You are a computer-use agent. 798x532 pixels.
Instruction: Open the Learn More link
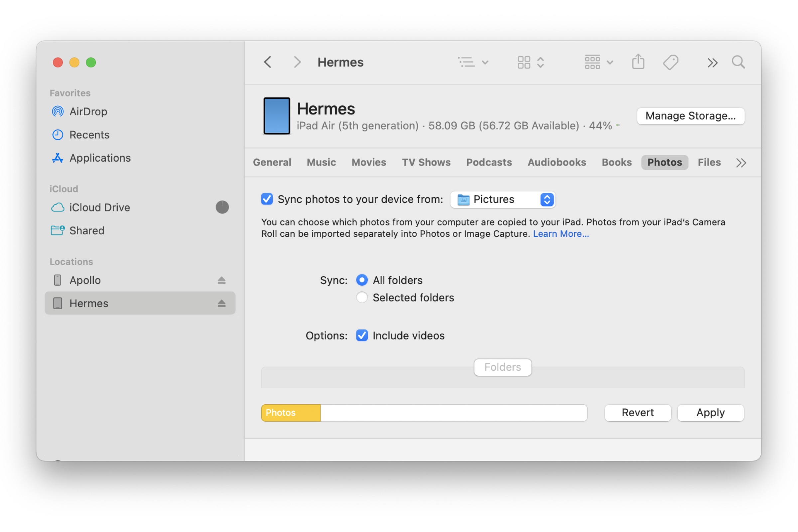tap(561, 234)
